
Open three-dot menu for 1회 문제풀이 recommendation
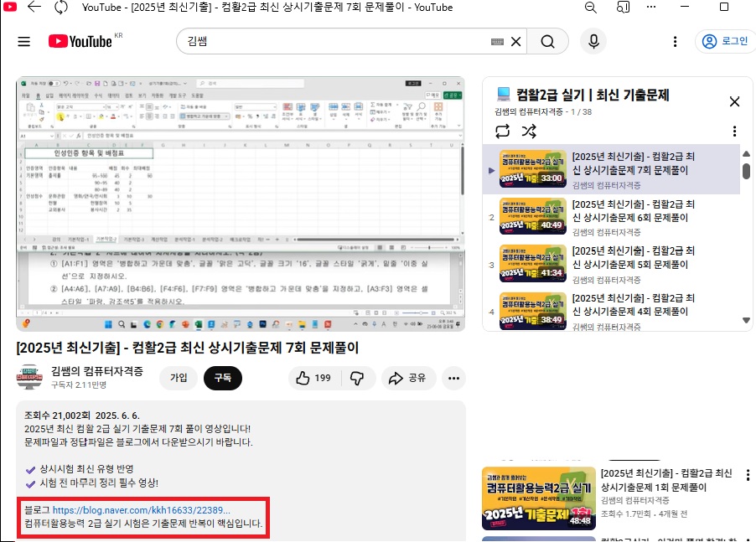tap(748, 475)
